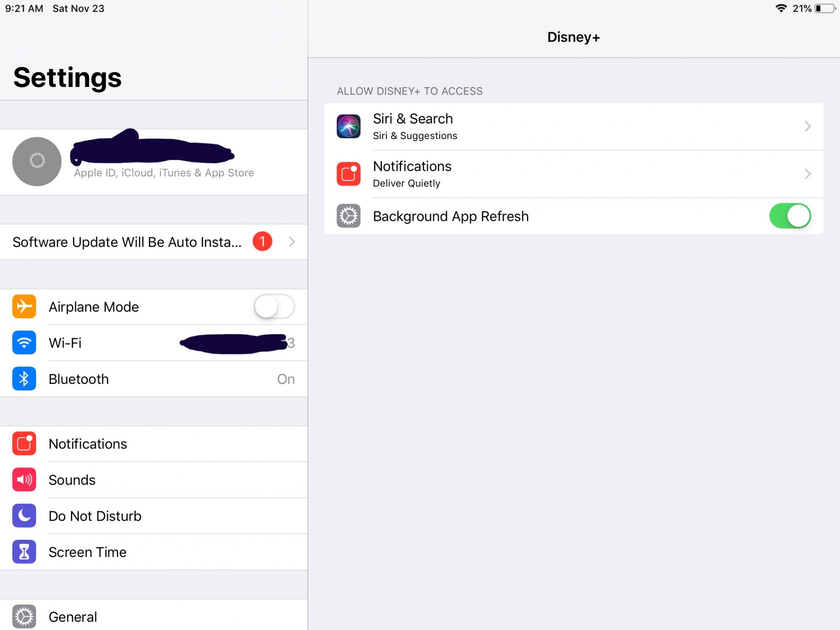
Task: Tap the Screen Time hourglass icon
Action: point(24,552)
